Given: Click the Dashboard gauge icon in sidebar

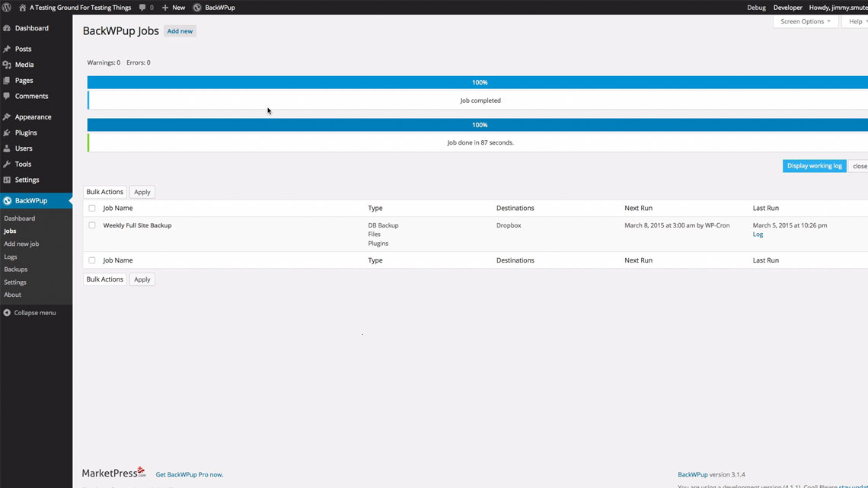Looking at the screenshot, I should point(7,28).
